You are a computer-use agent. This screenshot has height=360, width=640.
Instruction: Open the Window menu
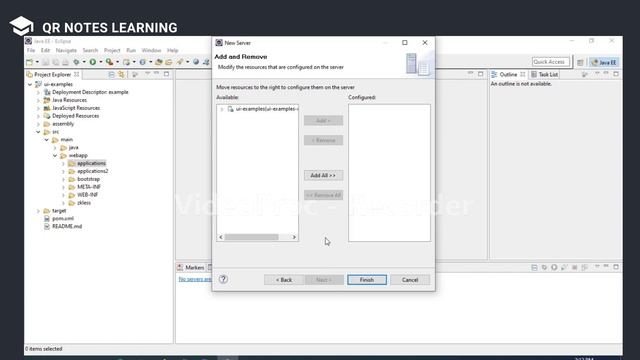point(151,50)
